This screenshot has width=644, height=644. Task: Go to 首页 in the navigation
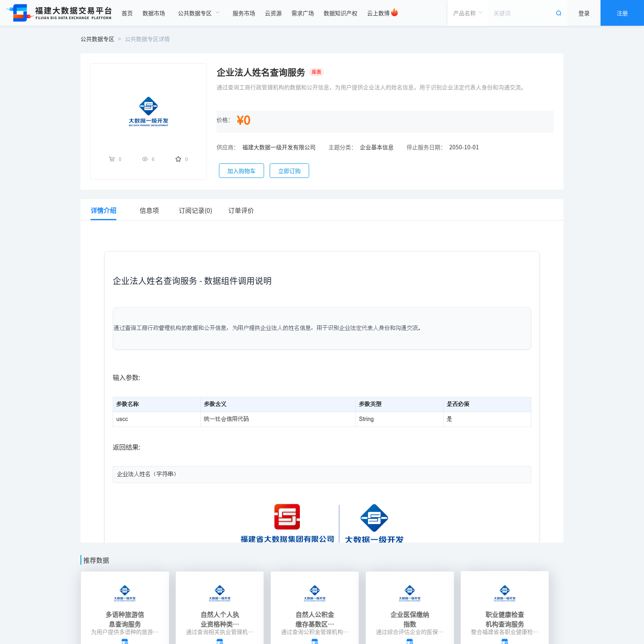click(127, 13)
